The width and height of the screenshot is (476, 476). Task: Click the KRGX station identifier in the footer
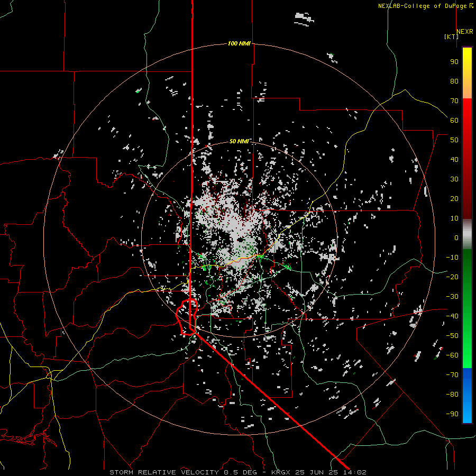pyautogui.click(x=281, y=472)
